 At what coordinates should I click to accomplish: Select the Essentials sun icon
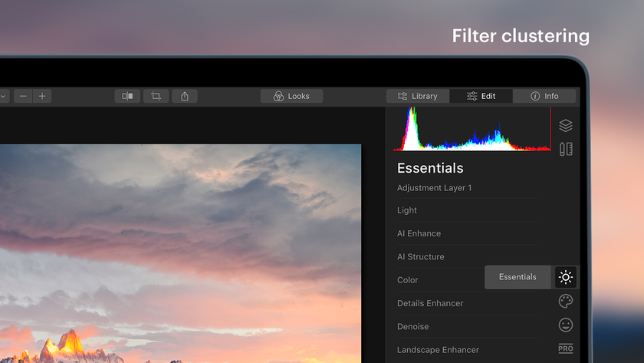(x=566, y=277)
